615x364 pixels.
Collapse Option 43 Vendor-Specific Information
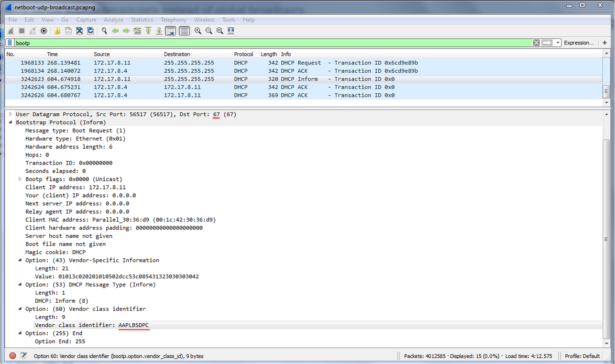[x=20, y=260]
